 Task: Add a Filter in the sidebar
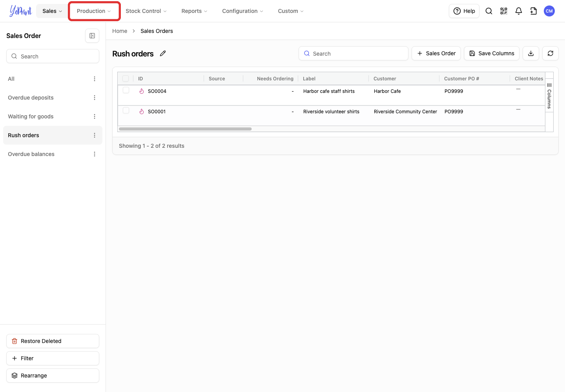tap(53, 358)
